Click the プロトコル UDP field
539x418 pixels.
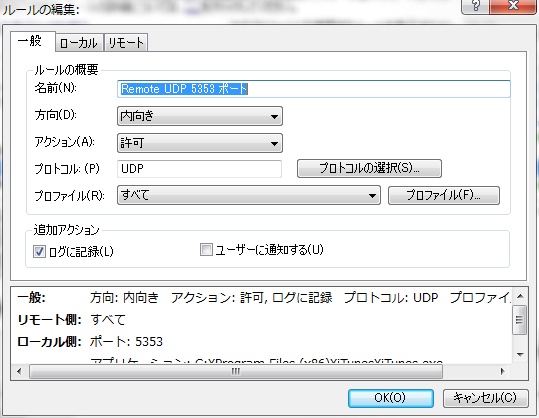199,169
